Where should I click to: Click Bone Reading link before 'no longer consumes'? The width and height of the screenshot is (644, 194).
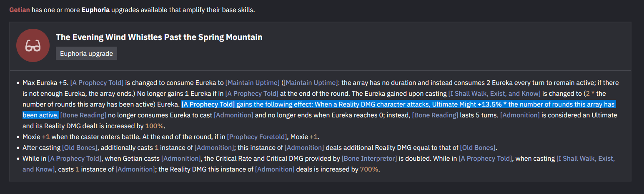pyautogui.click(x=83, y=115)
